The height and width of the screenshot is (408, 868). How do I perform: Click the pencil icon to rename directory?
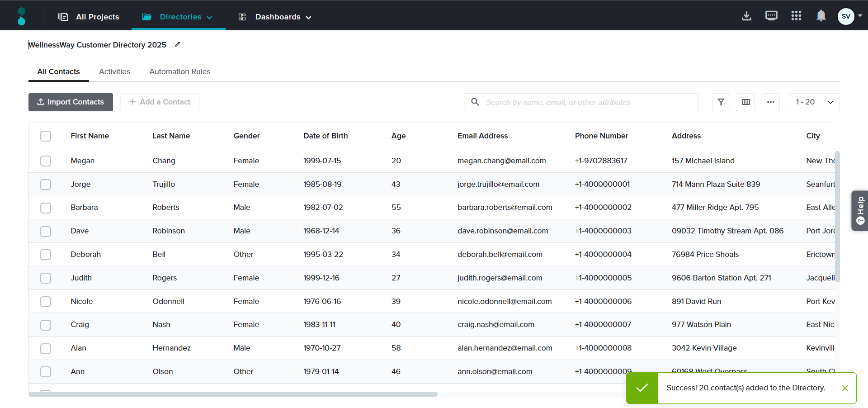pos(178,44)
